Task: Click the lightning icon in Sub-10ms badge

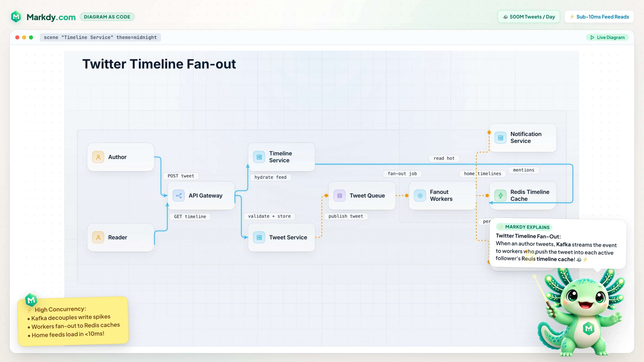Action: [572, 17]
